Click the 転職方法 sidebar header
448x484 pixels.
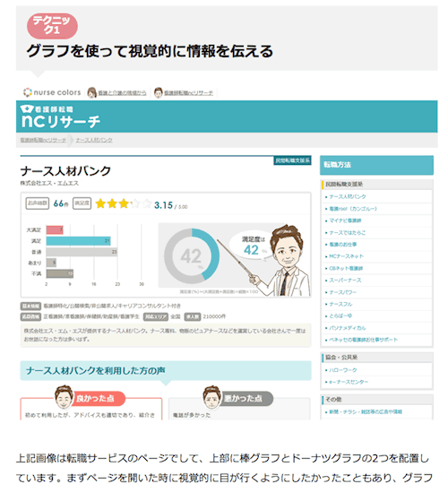(376, 165)
